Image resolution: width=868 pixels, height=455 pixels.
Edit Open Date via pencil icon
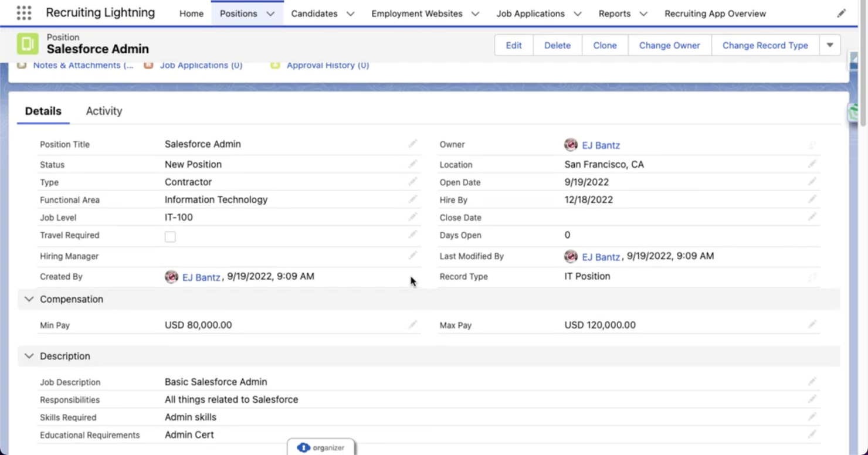[812, 181]
